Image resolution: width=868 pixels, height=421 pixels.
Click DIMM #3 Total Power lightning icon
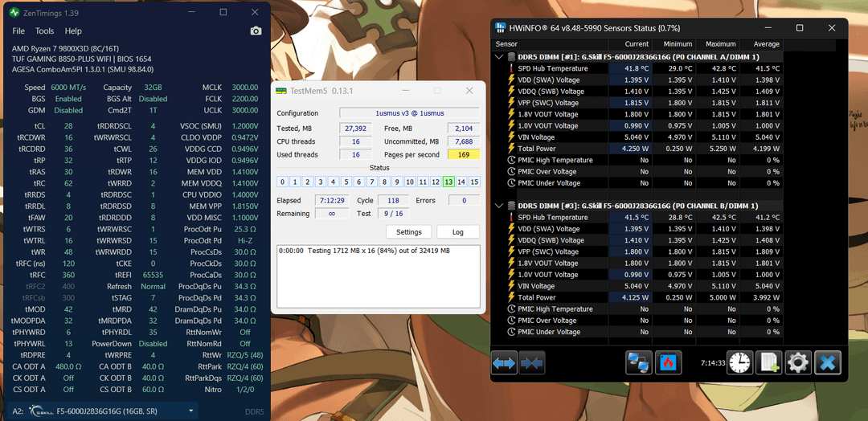point(511,297)
